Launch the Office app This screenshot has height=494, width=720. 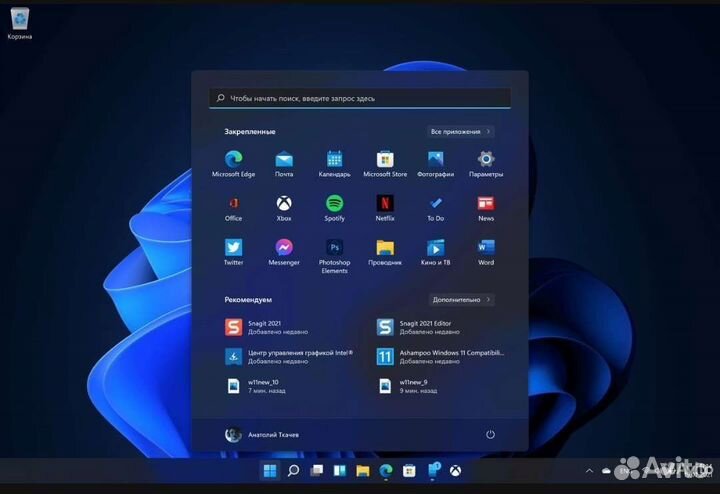[233, 208]
